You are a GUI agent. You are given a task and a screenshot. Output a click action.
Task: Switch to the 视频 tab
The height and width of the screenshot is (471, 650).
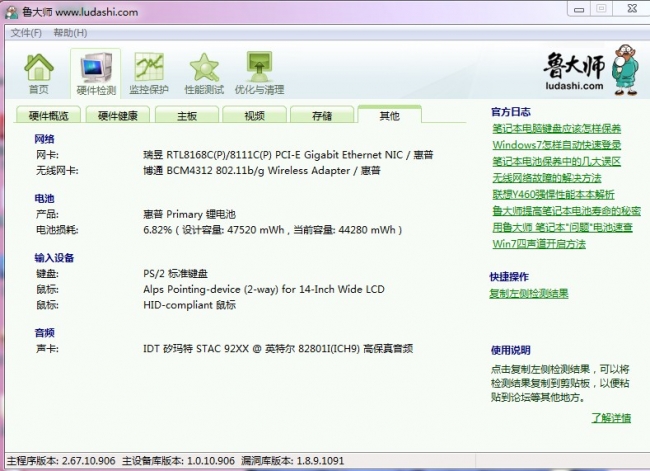[x=255, y=115]
